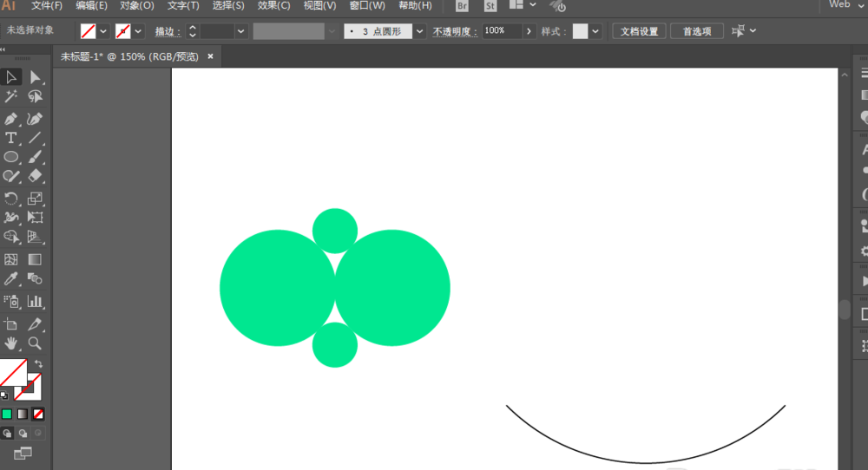
Task: Open the 对象(O) menu
Action: [137, 5]
